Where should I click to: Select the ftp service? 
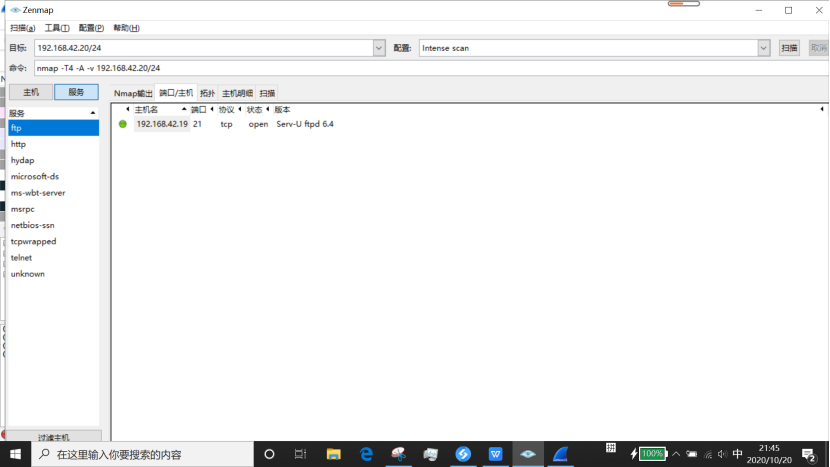(x=53, y=128)
